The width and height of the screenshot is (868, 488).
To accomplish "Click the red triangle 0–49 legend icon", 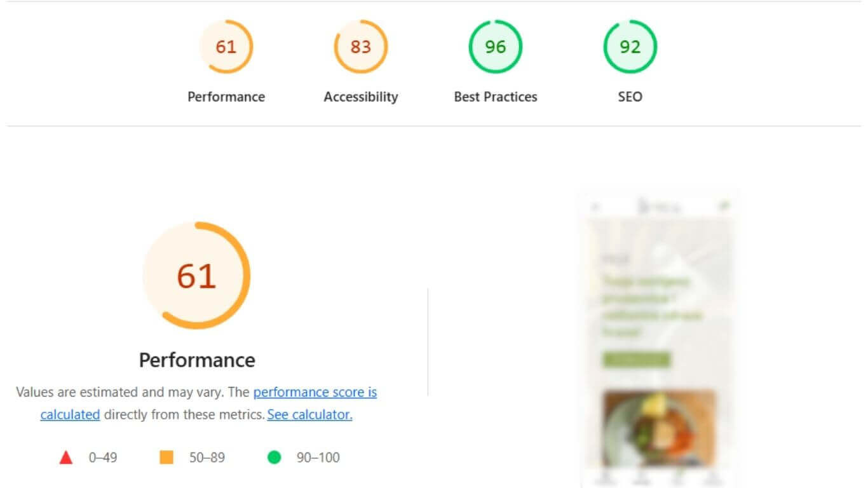I will [x=65, y=457].
